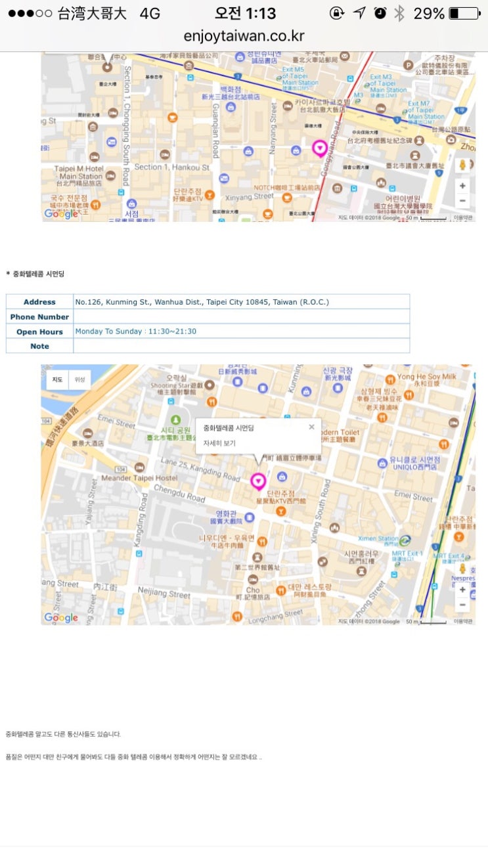The width and height of the screenshot is (488, 868).
Task: Zoom out on the lower map
Action: 462,604
